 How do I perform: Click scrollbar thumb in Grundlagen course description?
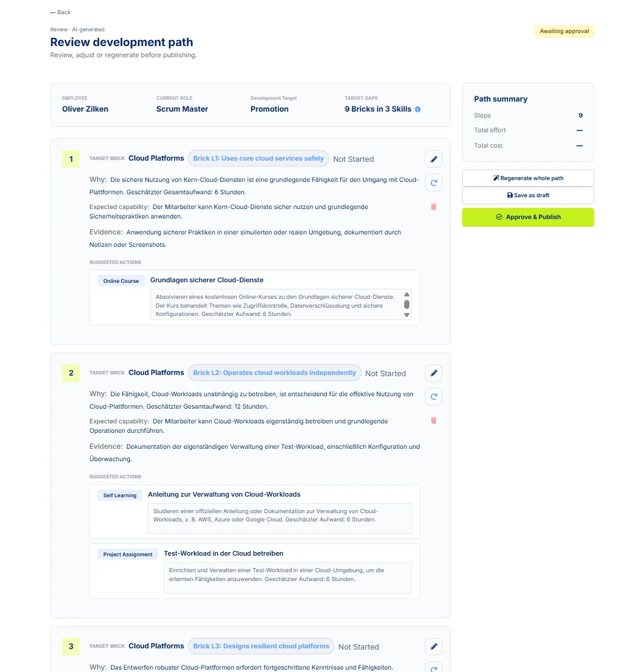[x=407, y=304]
